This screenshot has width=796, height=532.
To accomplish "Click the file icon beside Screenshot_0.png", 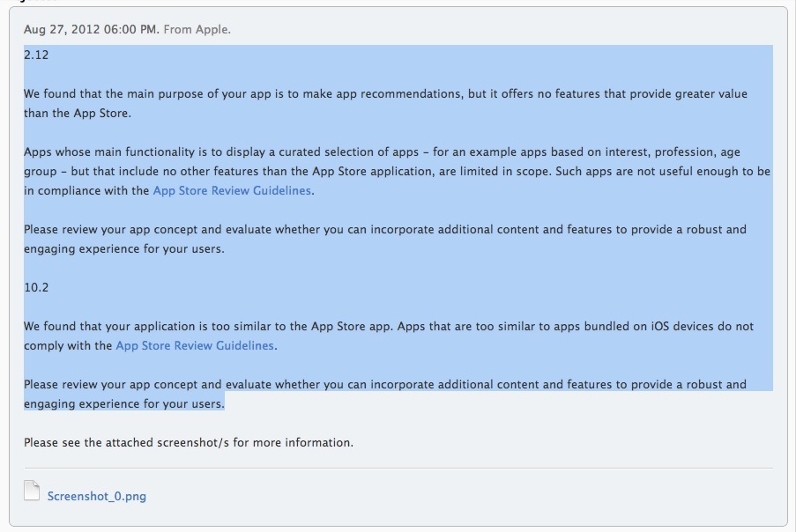I will (x=32, y=491).
